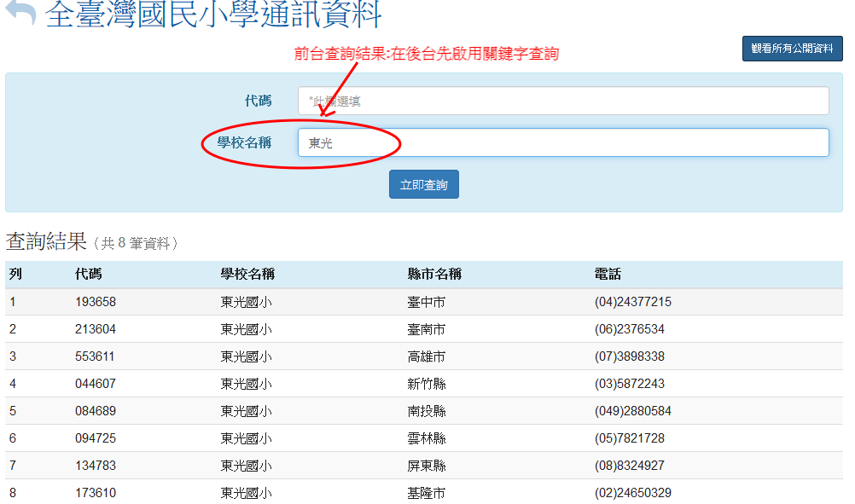Click the 全臺灣國民小學通訊資料 page title
This screenshot has width=855, height=504.
pyautogui.click(x=213, y=14)
